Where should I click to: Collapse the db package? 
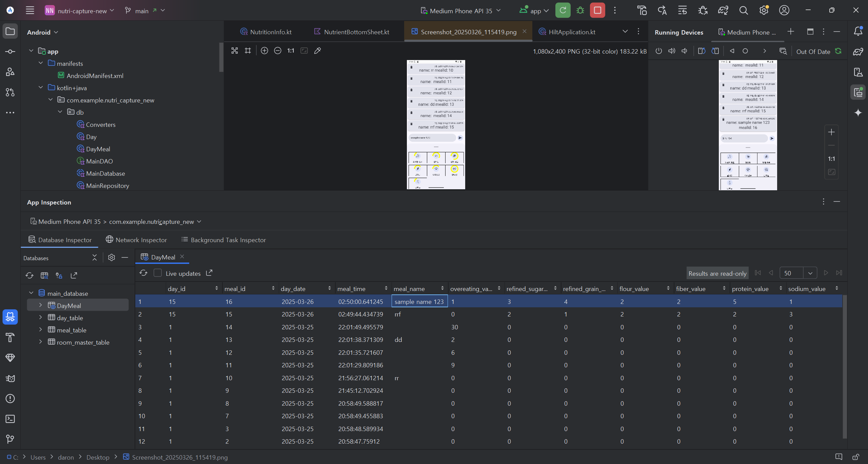coord(60,112)
